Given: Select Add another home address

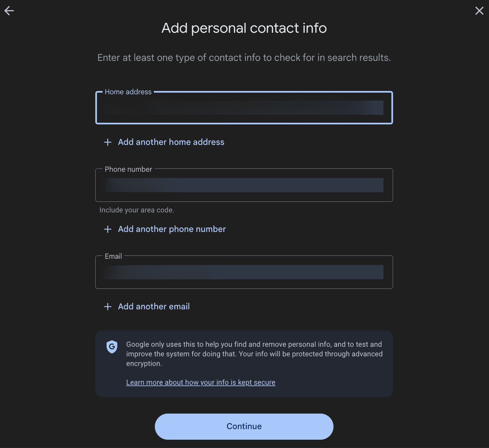Looking at the screenshot, I should 171,142.
